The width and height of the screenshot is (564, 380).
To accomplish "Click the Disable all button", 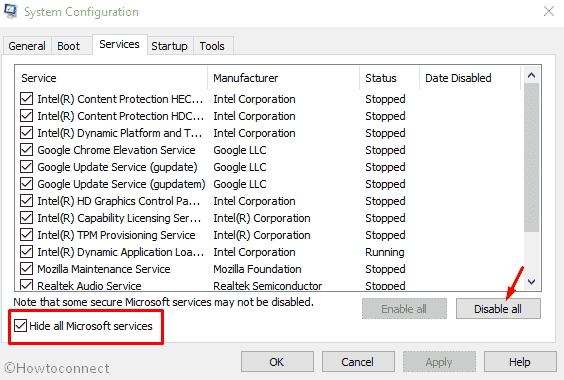I will pyautogui.click(x=498, y=309).
